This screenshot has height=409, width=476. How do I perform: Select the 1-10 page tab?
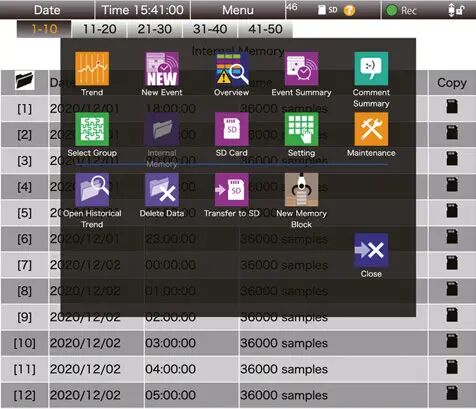[x=44, y=29]
